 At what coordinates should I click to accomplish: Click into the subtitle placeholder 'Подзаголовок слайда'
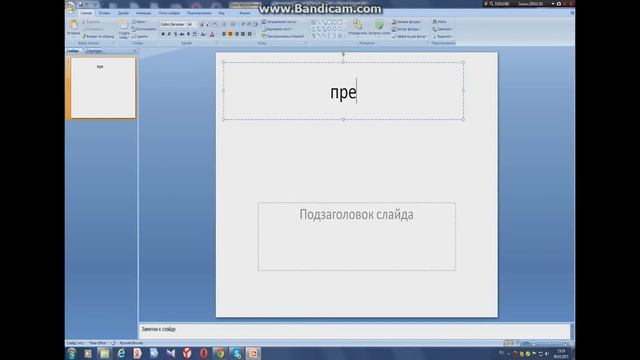[x=357, y=236]
